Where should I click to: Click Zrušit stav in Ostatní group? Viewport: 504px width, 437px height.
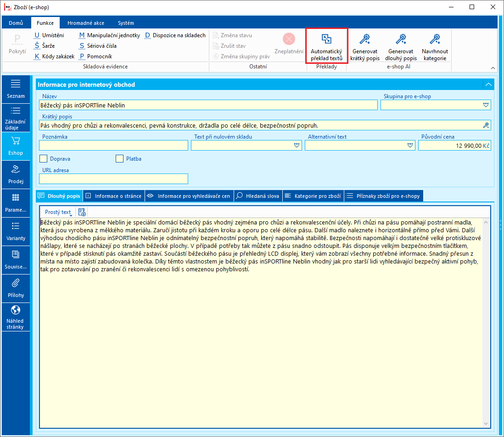229,45
